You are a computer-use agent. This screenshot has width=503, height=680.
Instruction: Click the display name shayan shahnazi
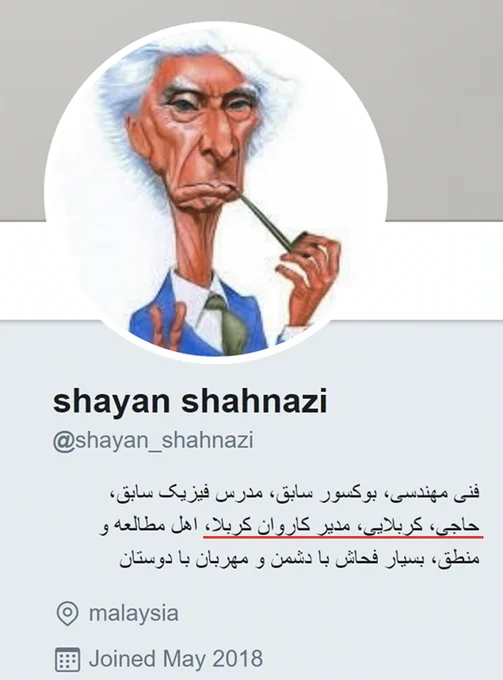[189, 401]
